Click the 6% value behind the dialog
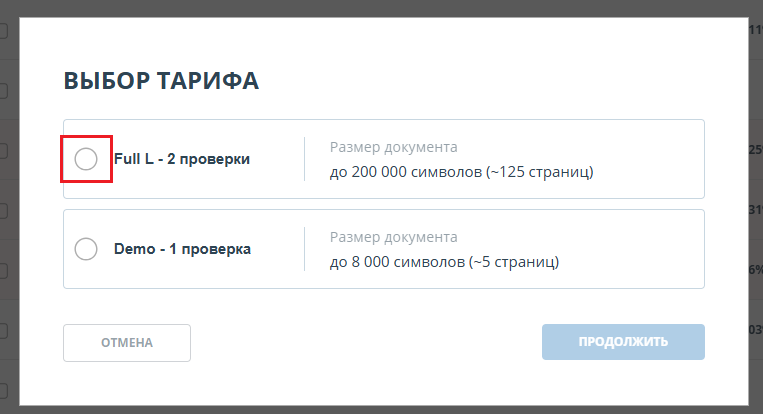The image size is (763, 414). pos(756,270)
